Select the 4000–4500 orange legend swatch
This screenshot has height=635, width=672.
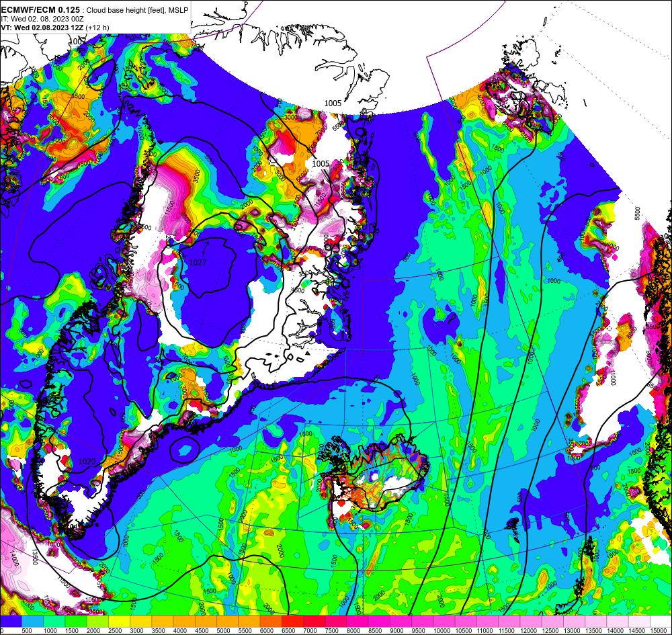(x=184, y=622)
